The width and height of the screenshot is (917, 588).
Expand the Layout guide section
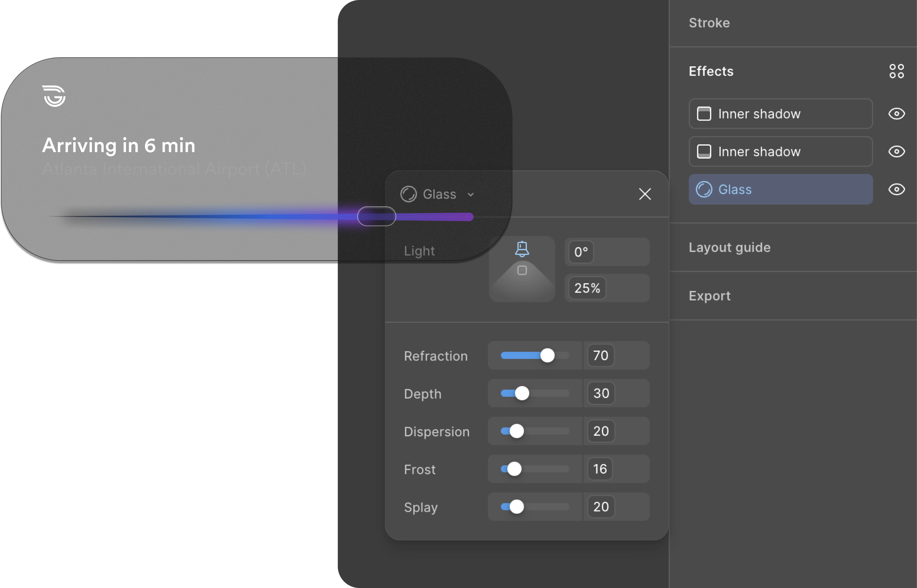730,247
